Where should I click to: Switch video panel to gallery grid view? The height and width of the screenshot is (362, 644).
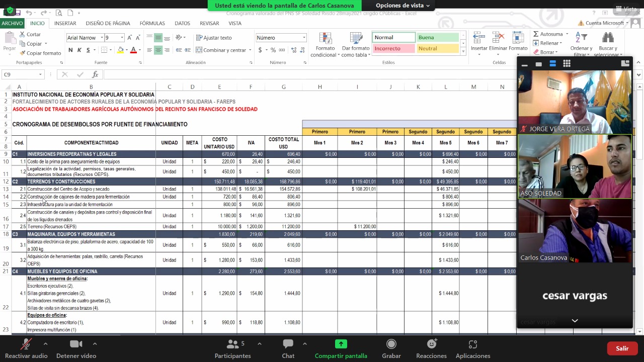(x=567, y=64)
